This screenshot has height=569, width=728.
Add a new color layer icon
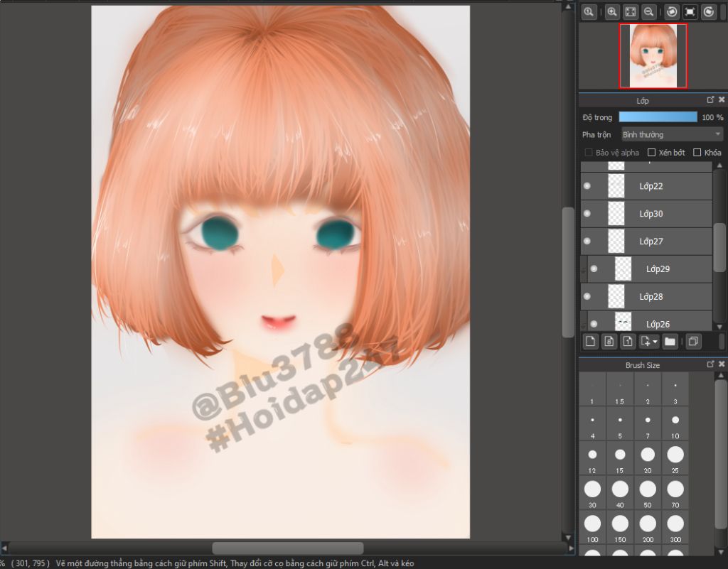point(590,342)
